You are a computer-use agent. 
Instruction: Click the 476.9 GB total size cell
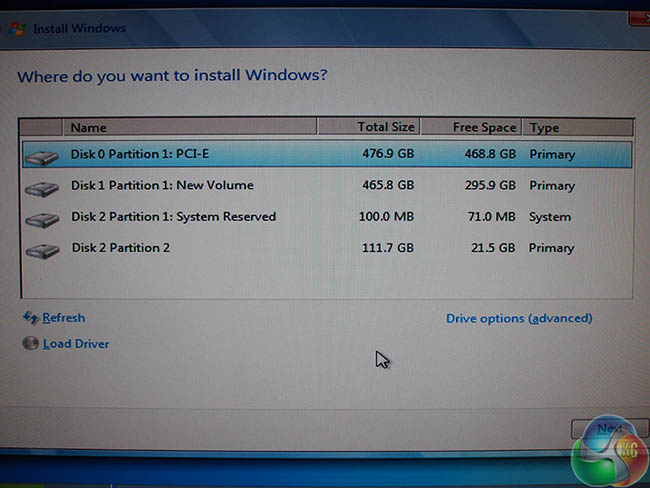(x=388, y=154)
